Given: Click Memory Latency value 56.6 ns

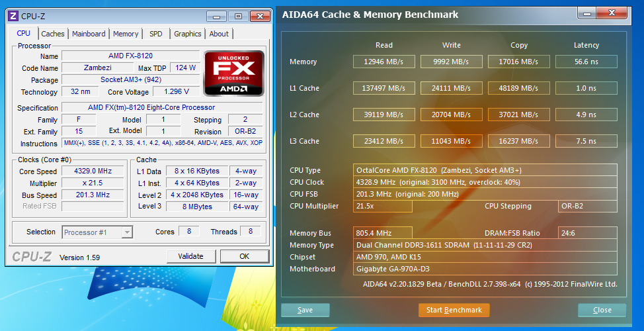Looking at the screenshot, I should (586, 62).
